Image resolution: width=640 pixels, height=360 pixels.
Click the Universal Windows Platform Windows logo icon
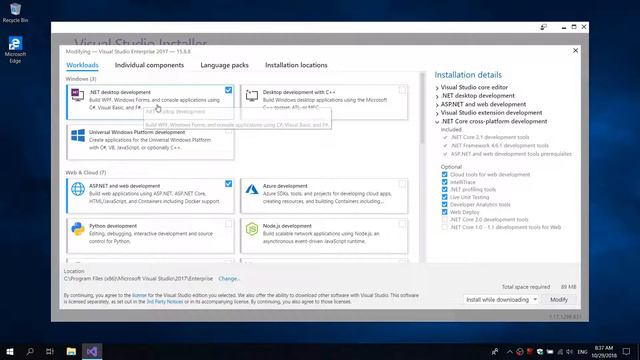[78, 136]
